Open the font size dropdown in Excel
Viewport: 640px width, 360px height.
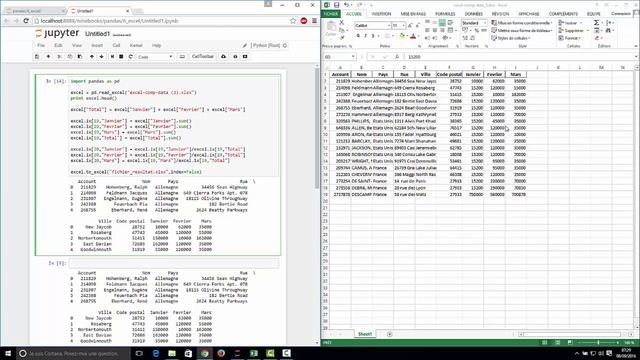coord(403,25)
